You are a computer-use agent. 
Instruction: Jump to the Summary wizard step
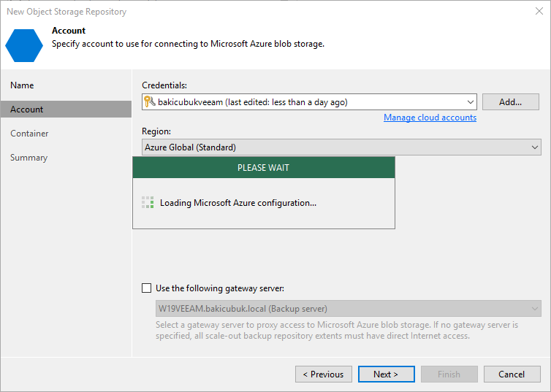click(28, 158)
